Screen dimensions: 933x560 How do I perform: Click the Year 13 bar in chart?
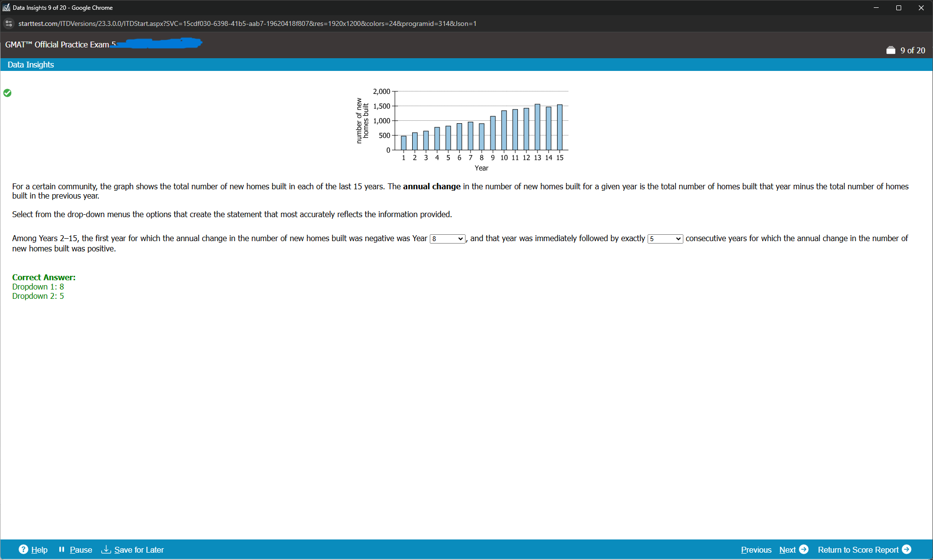tap(537, 127)
